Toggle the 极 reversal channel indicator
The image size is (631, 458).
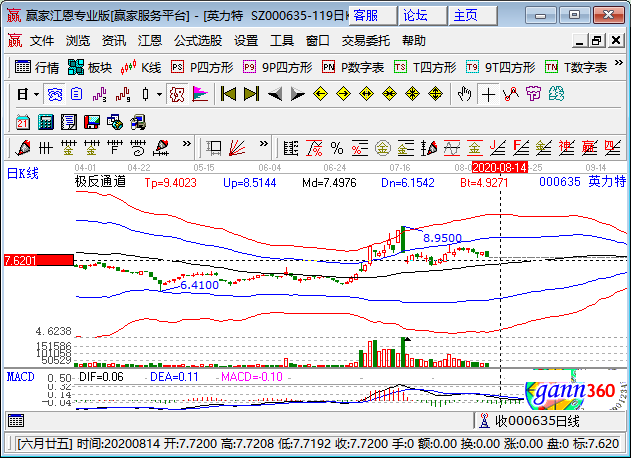point(177,95)
